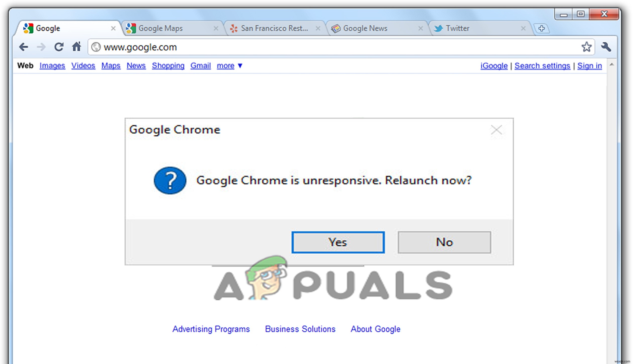The width and height of the screenshot is (633, 364).
Task: Click Yes to relaunch Chrome
Action: (338, 242)
